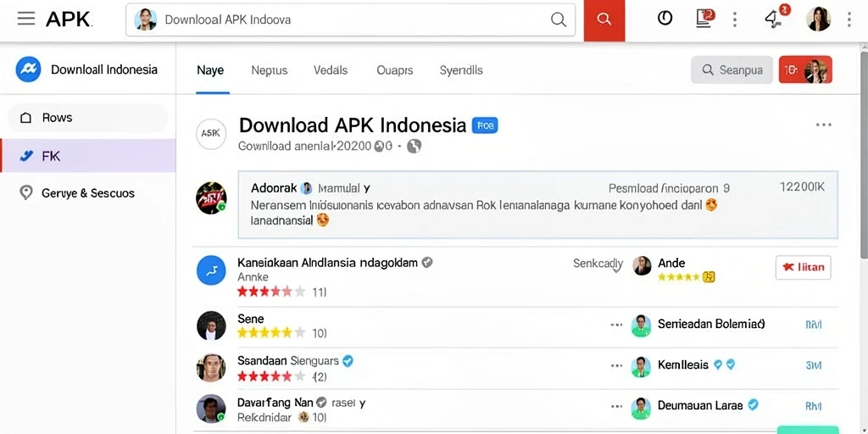Click the APK logo in header

point(69,19)
